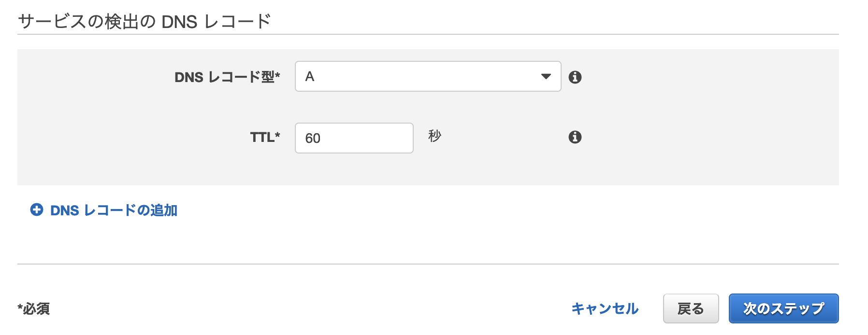Click the '60' value inside TTL box
The image size is (868, 335).
[313, 138]
